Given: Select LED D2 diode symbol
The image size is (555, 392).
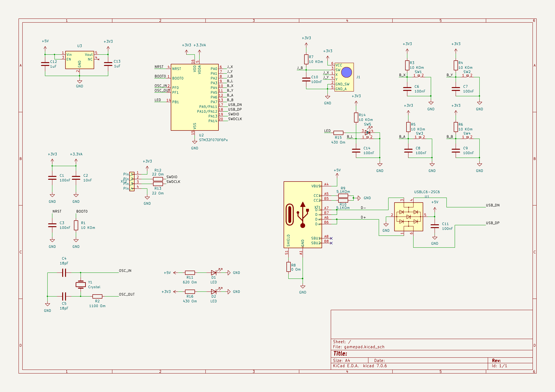Looking at the screenshot, I should [x=214, y=292].
